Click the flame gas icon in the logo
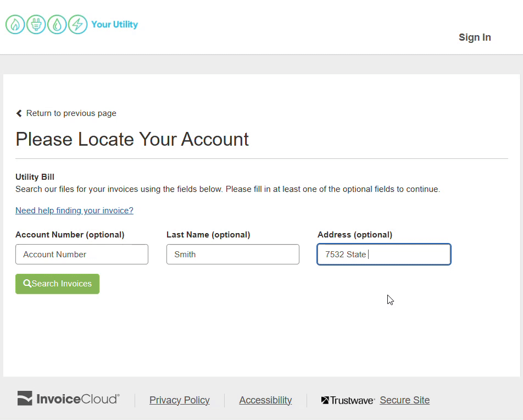 tap(15, 25)
